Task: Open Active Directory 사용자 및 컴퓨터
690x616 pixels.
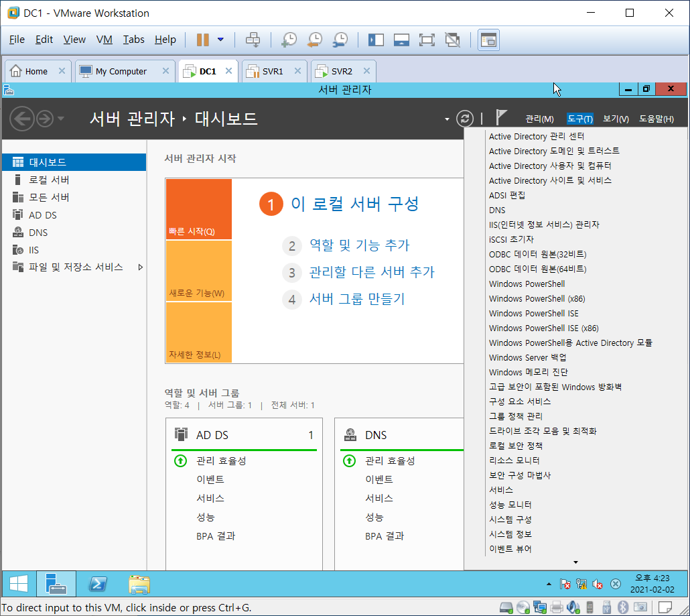Action: [x=549, y=166]
